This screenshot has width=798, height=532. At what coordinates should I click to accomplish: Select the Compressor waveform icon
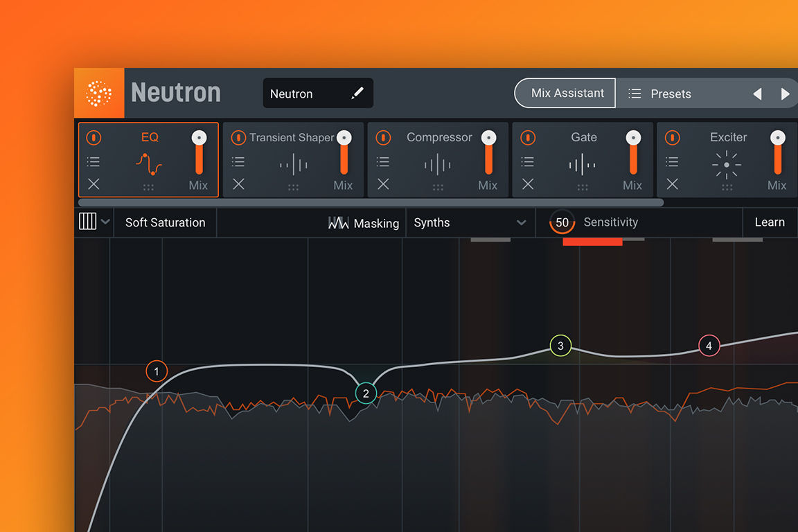[438, 164]
